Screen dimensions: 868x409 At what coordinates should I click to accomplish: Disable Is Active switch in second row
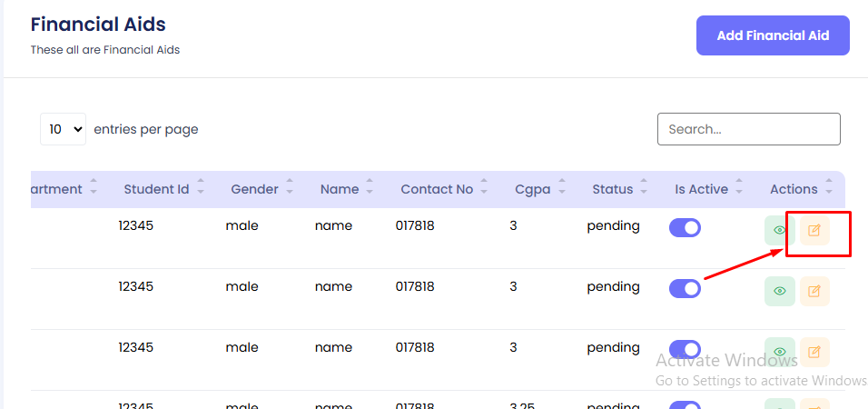tap(685, 288)
